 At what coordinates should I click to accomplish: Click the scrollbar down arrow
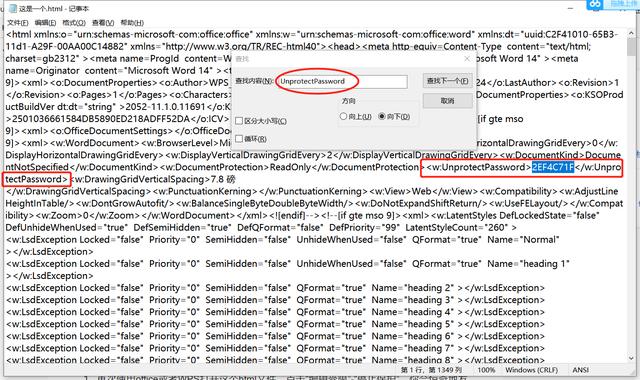(631, 358)
